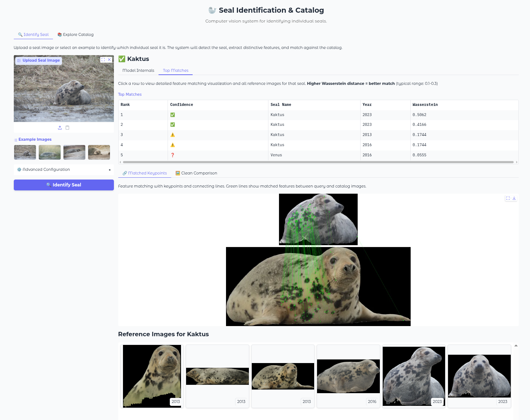This screenshot has height=420, width=530.
Task: Download the matched keypoints visualization
Action: point(514,198)
